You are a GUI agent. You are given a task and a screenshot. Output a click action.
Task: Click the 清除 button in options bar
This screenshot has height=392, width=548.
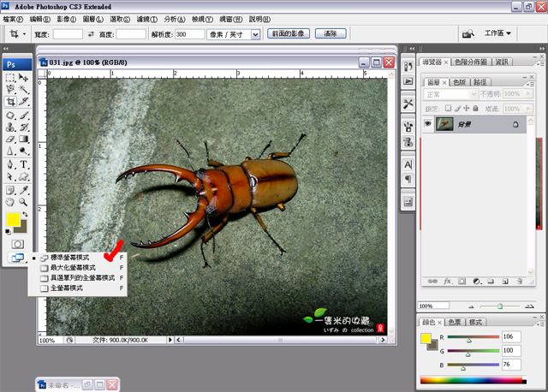pyautogui.click(x=331, y=34)
